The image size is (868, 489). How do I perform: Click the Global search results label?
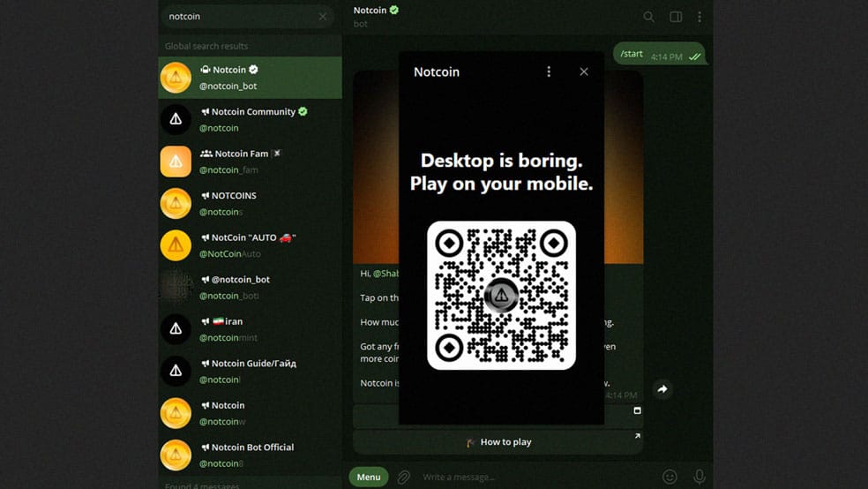coord(206,46)
